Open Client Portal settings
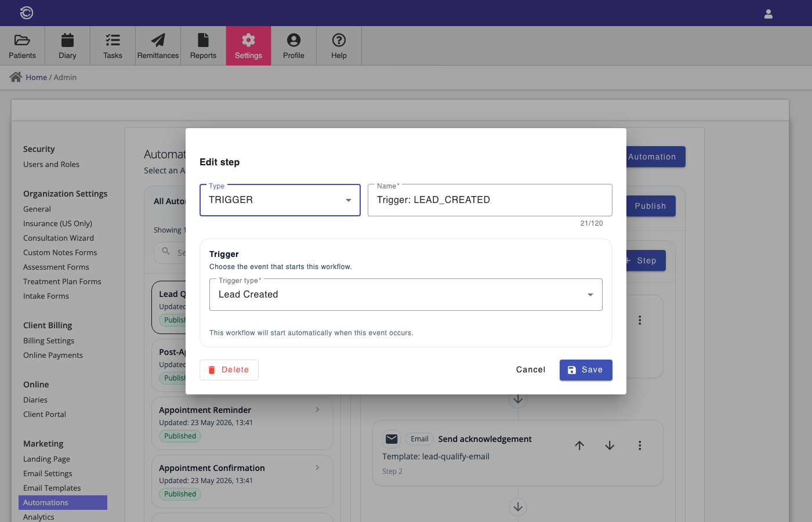 click(x=45, y=414)
